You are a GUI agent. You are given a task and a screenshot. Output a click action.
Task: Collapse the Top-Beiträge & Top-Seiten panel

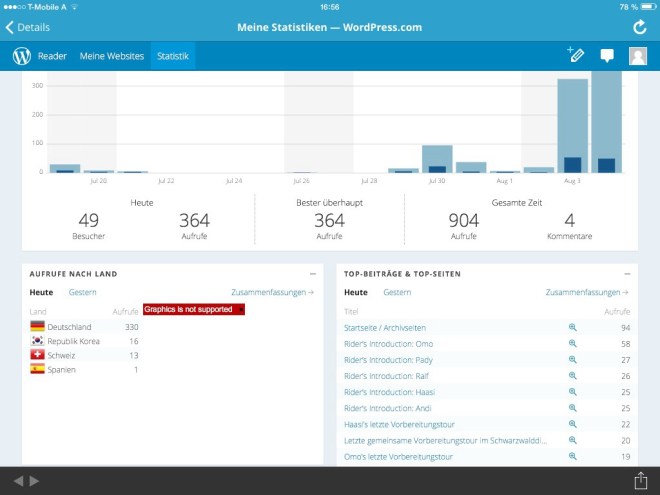point(627,273)
